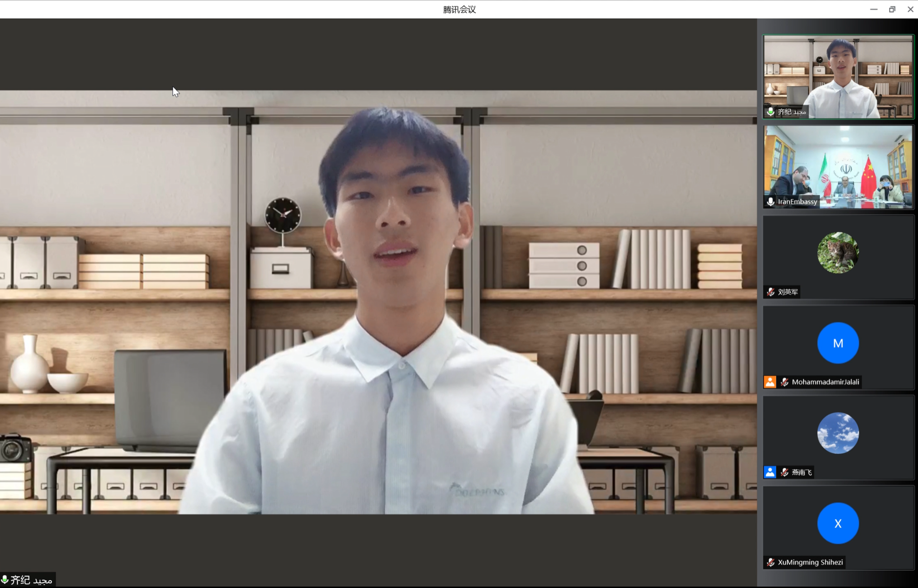Image resolution: width=918 pixels, height=588 pixels.
Task: Click the MohammadamirJalali name label
Action: 825,382
